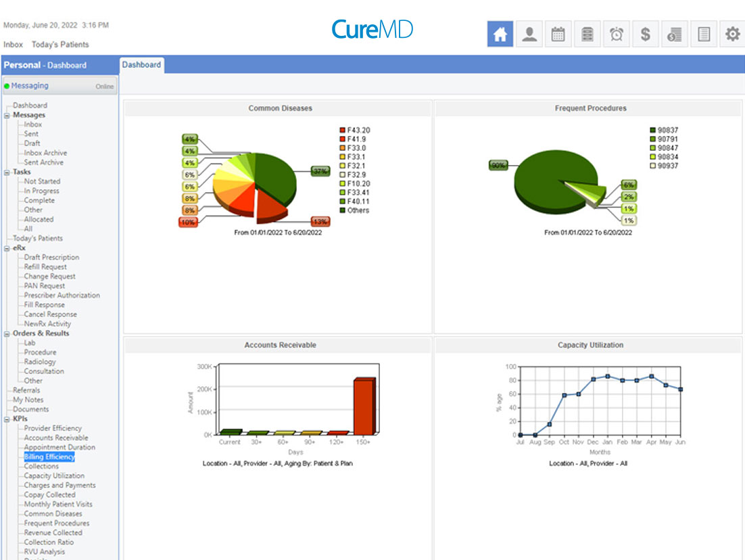Click 90837 legend color swatch
The height and width of the screenshot is (560, 745).
(653, 131)
